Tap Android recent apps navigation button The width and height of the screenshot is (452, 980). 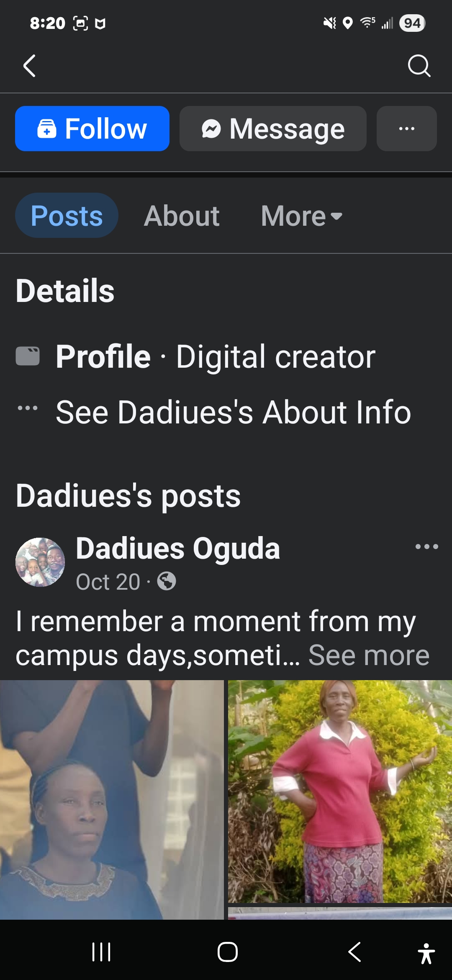point(101,952)
